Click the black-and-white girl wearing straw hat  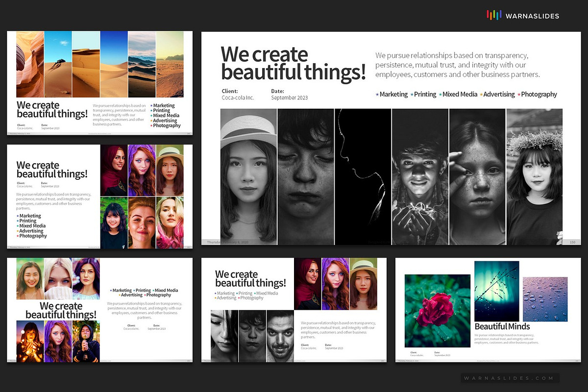click(248, 176)
